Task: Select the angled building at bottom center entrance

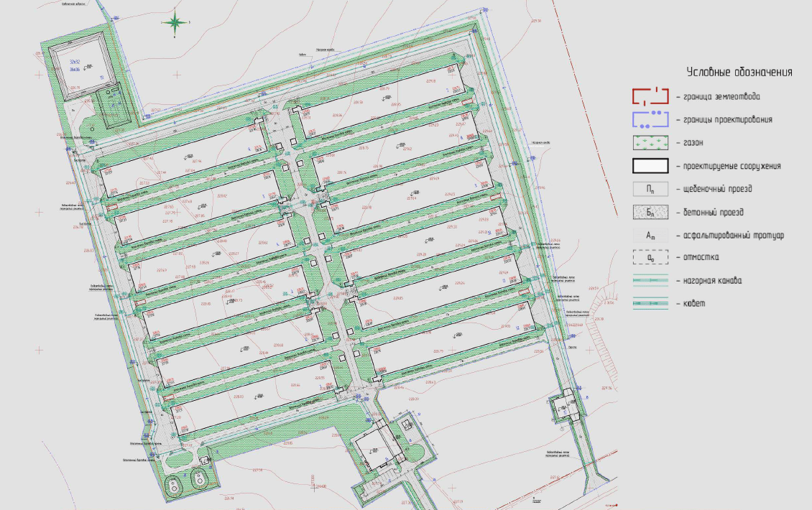Action: click(377, 449)
